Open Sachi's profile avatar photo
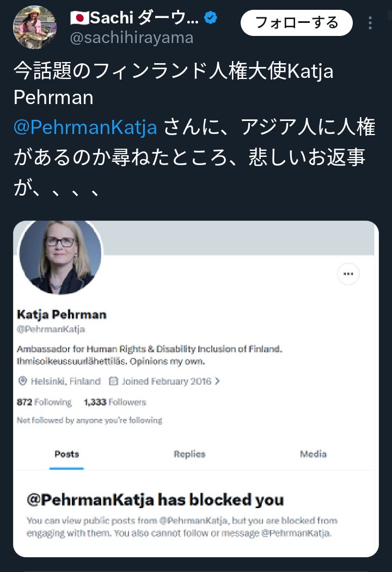 tap(34, 27)
